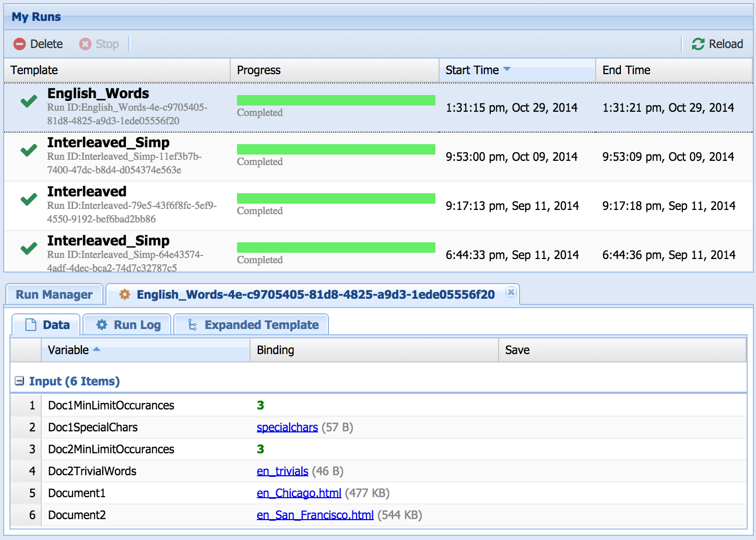Close the English_Words run tab
This screenshot has width=756, height=540.
511,292
